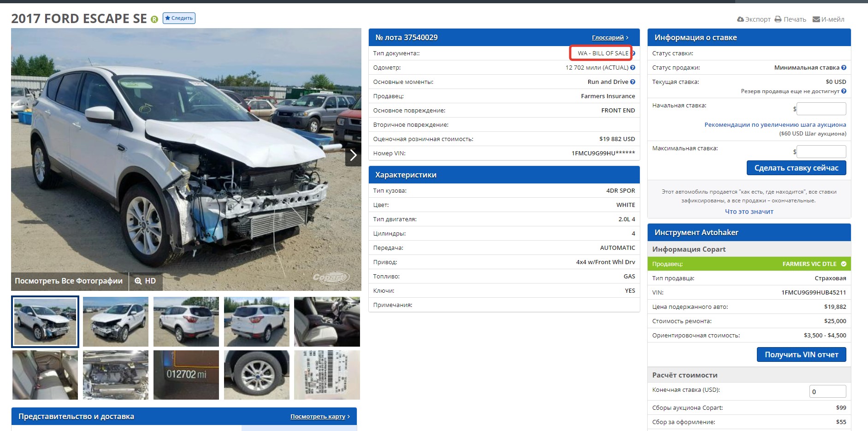Viewport: 868px width, 431px height.
Task: Click the 2017 FORD ESCAPE SE title
Action: 79,18
